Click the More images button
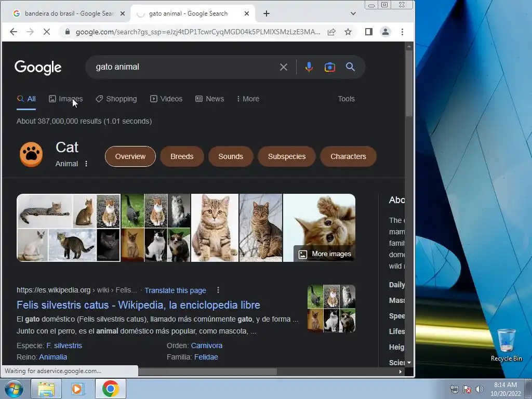Viewport: 532px width, 399px height. pyautogui.click(x=325, y=254)
